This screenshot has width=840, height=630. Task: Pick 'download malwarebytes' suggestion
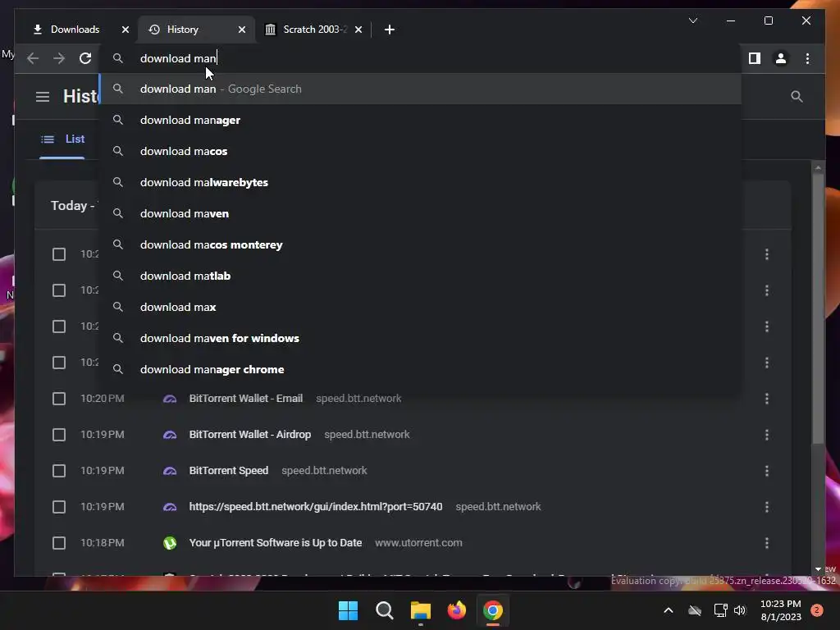[x=421, y=182]
